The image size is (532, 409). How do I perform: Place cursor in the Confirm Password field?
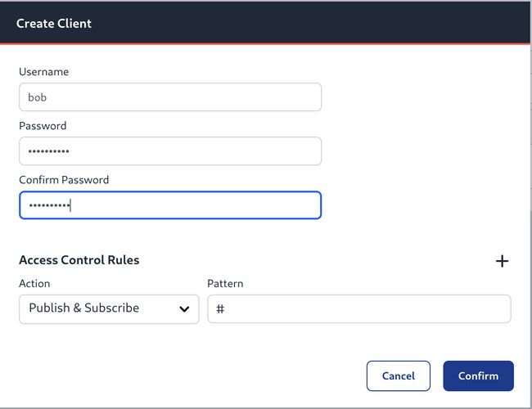pos(170,205)
